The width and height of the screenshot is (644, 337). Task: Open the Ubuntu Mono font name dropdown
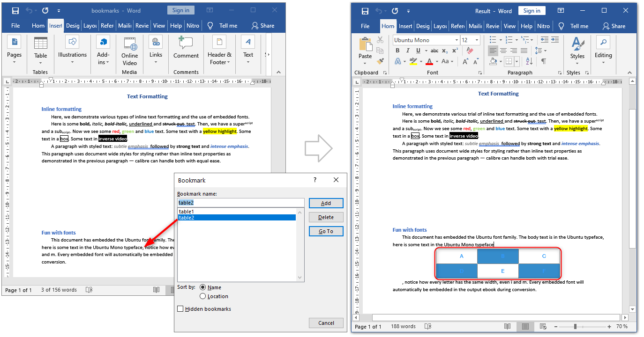point(457,40)
